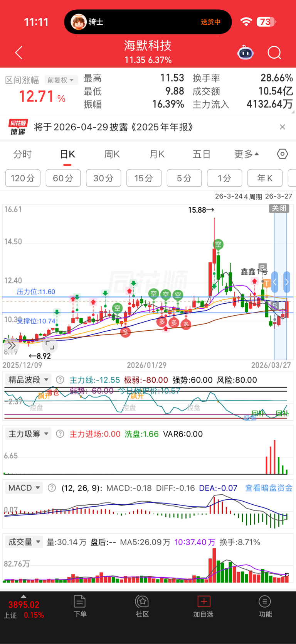Open the 五日 tab
The height and width of the screenshot is (644, 296).
coord(202,154)
